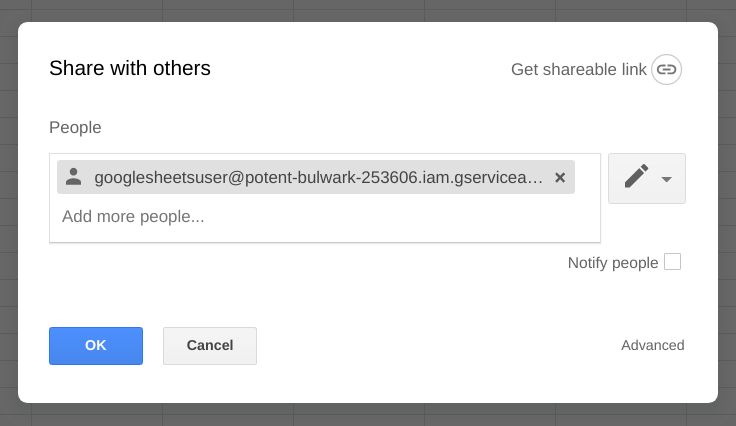Click the pencil edit permission icon
This screenshot has width=736, height=426.
[636, 178]
